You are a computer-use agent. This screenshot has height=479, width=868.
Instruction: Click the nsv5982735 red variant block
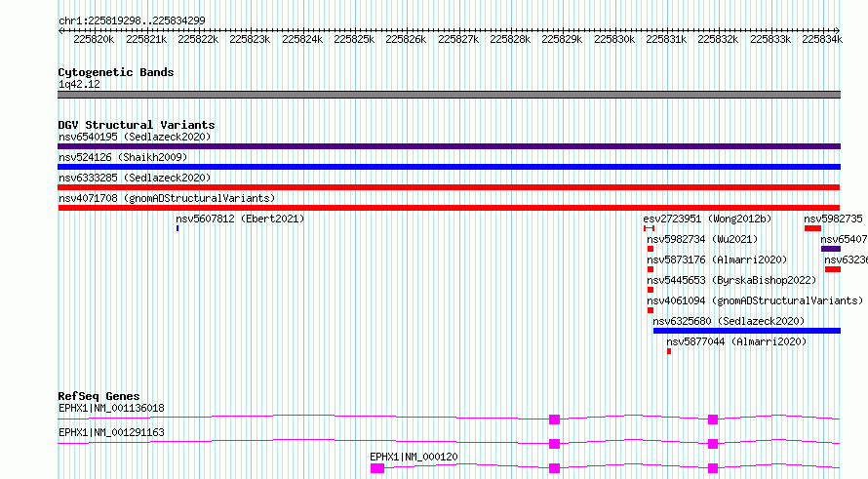coord(812,228)
